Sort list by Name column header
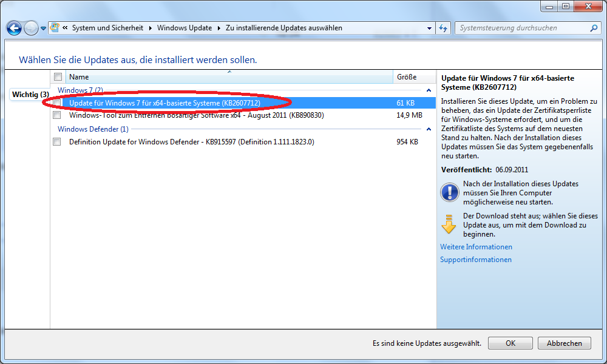 tap(229, 76)
